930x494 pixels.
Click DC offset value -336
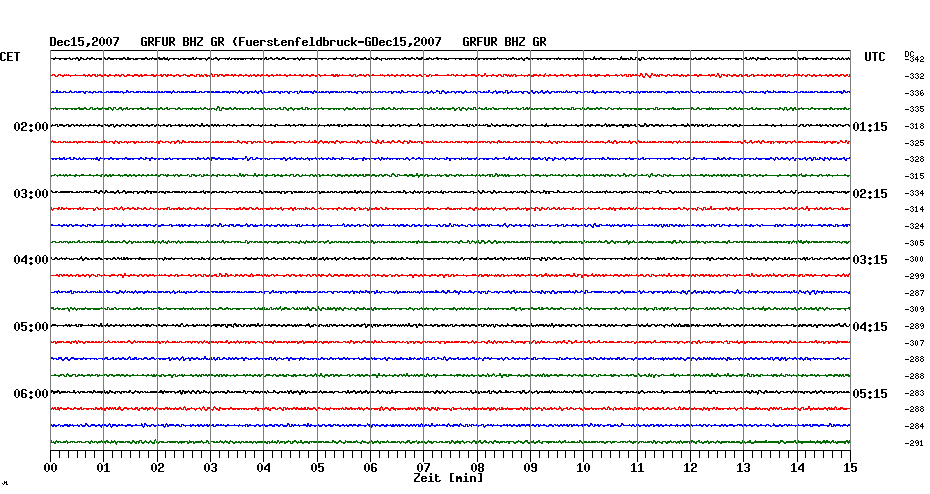coord(914,93)
